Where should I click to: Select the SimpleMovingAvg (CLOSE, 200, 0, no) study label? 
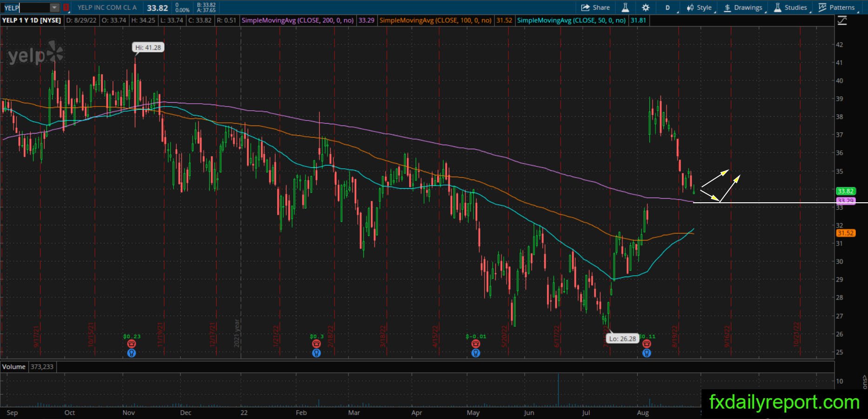coord(298,20)
